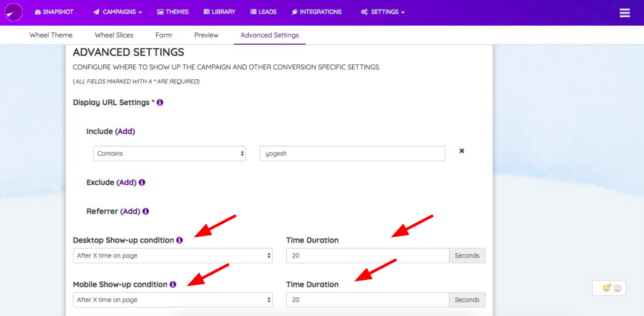Click the Seconds label of mobile duration
Screen dimensions: 644x316
click(x=467, y=299)
